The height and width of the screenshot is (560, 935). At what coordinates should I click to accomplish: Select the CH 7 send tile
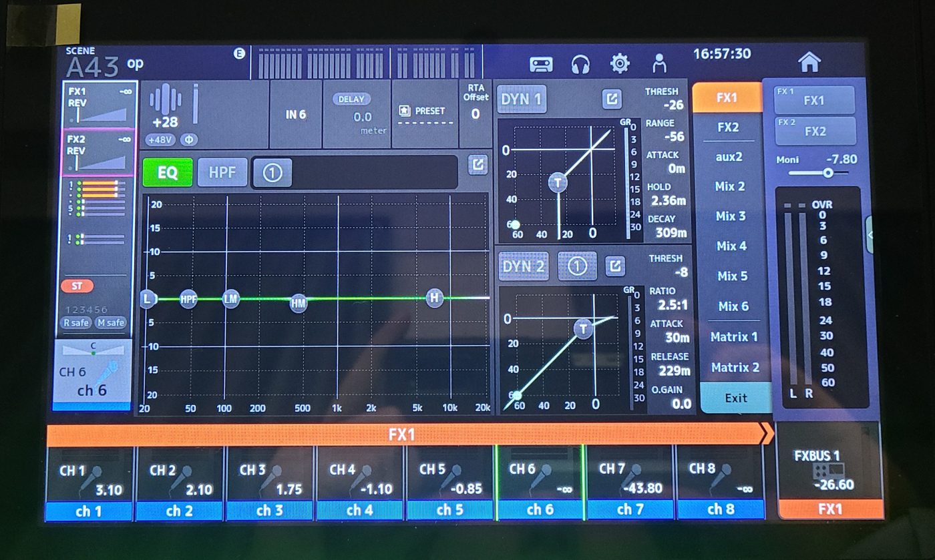pyautogui.click(x=629, y=483)
